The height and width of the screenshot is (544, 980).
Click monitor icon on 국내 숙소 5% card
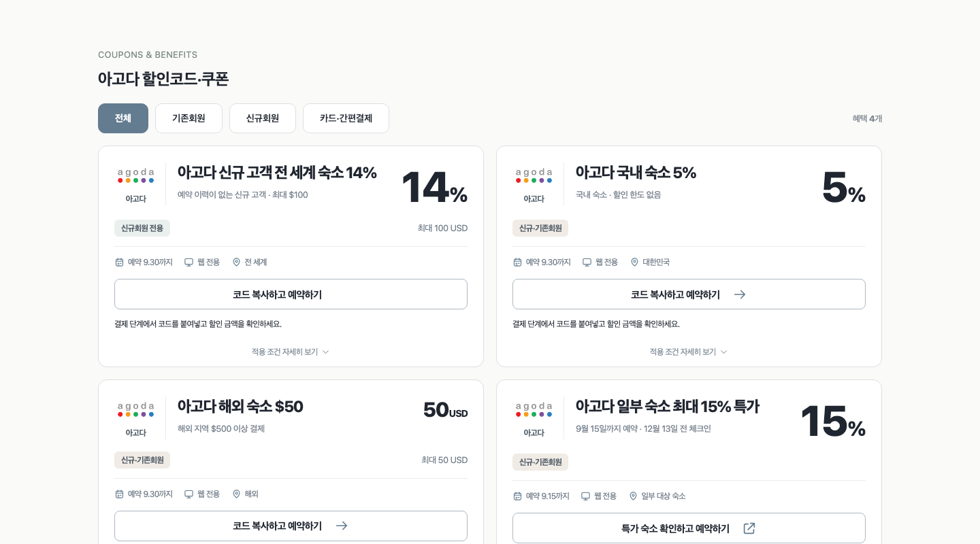point(587,262)
